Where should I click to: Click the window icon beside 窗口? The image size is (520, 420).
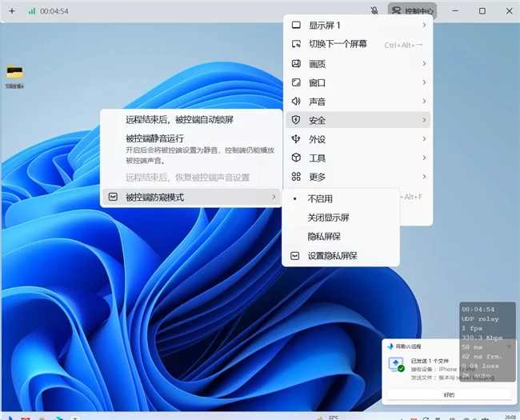point(296,82)
